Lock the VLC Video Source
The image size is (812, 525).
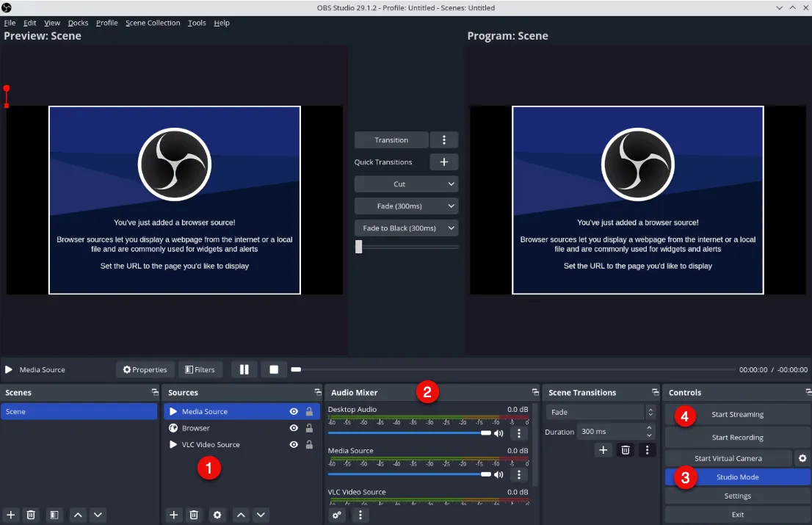click(309, 445)
